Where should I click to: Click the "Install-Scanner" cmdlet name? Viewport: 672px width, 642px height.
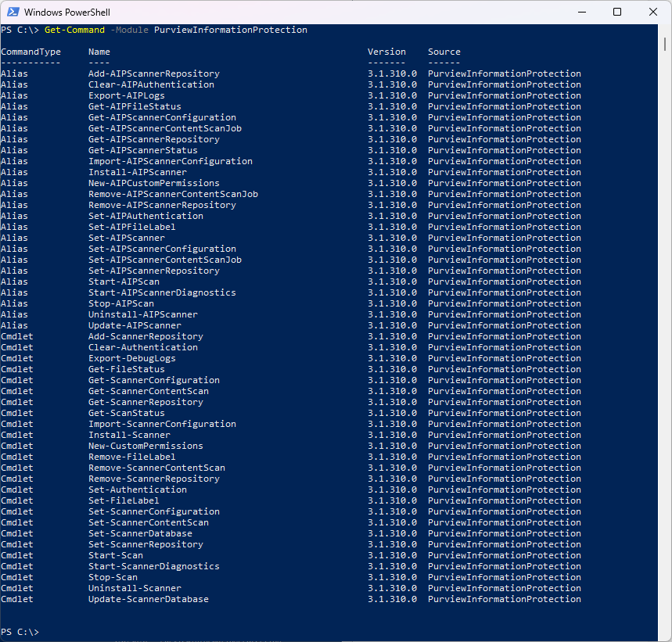[x=129, y=435]
